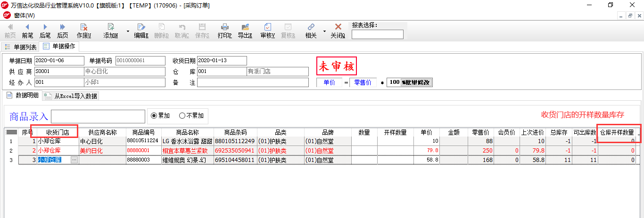The image size is (644, 218).
Task: Click the 零售价 formula button
Action: (363, 82)
